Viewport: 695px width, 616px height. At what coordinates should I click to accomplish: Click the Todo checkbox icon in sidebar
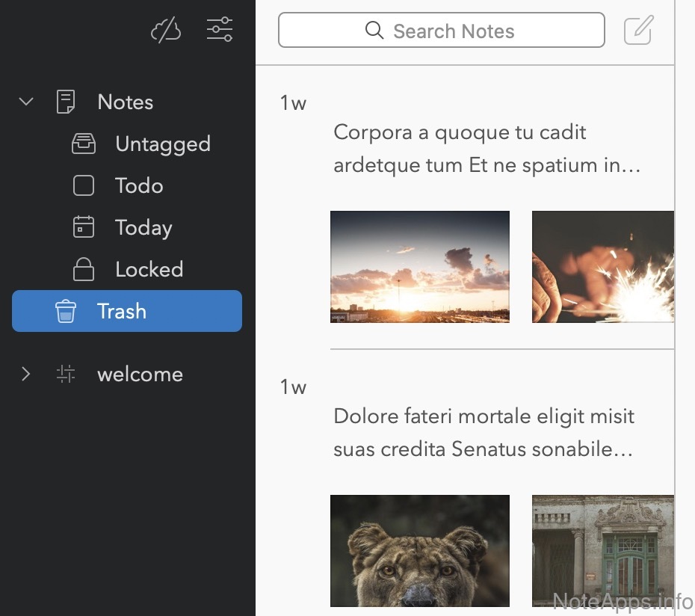(x=84, y=185)
